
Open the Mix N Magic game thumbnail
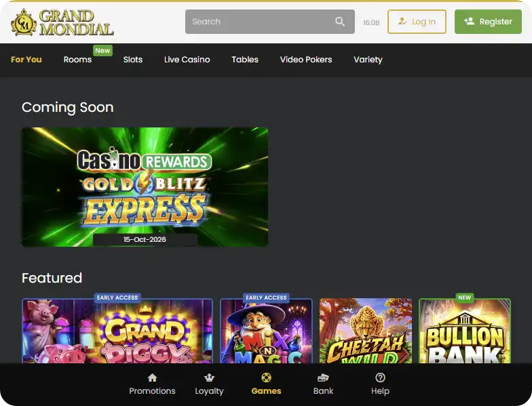[266, 331]
